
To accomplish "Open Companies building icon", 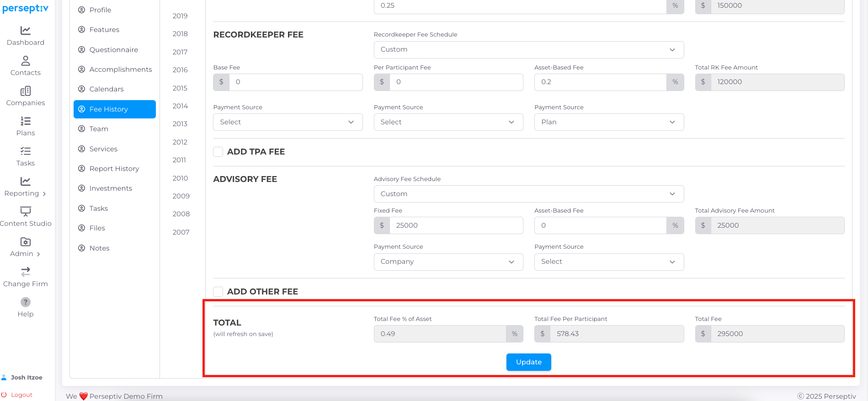I will point(26,91).
